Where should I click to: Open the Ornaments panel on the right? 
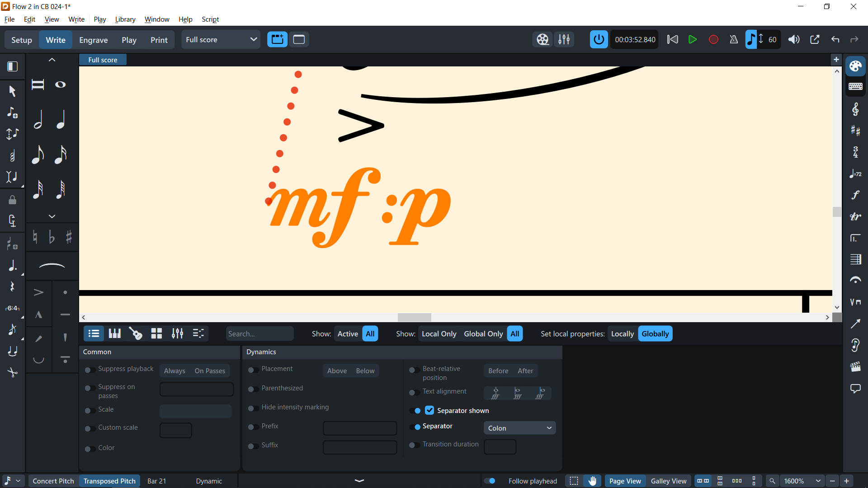click(x=856, y=216)
